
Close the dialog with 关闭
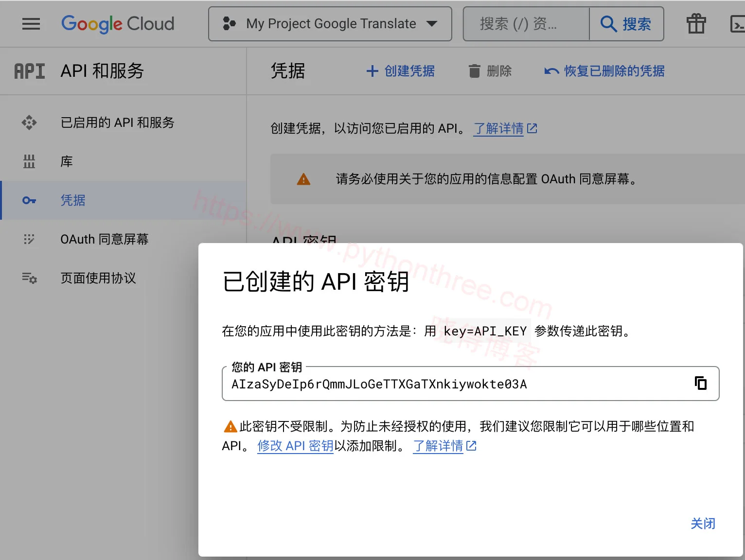[x=703, y=524]
